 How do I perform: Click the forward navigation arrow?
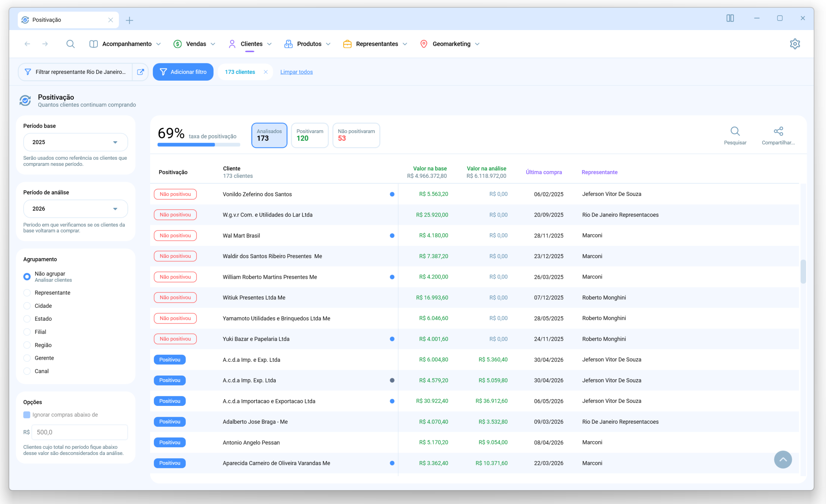click(45, 44)
